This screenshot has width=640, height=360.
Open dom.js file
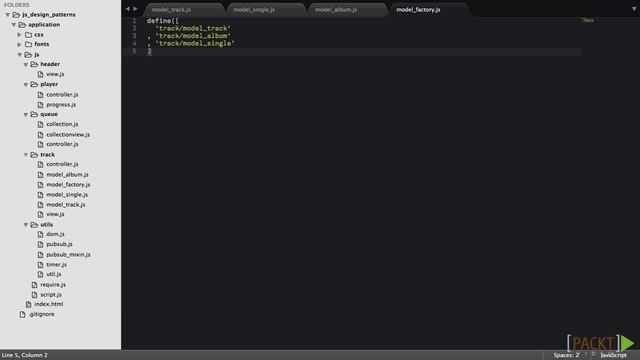pyautogui.click(x=55, y=234)
